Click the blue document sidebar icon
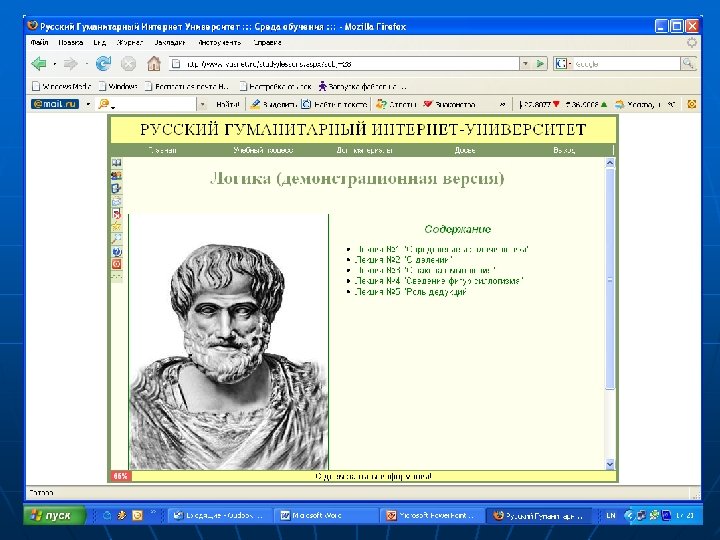The height and width of the screenshot is (540, 720). click(117, 188)
